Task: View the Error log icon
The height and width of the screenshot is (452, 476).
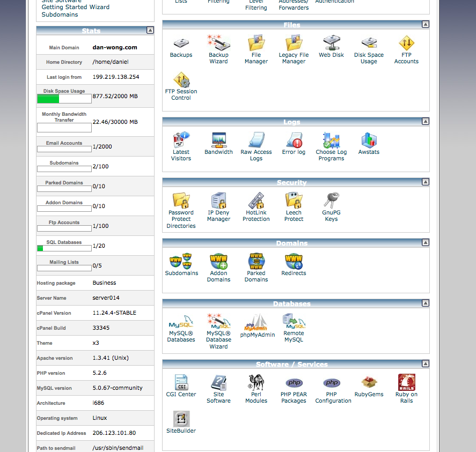Action: click(294, 140)
